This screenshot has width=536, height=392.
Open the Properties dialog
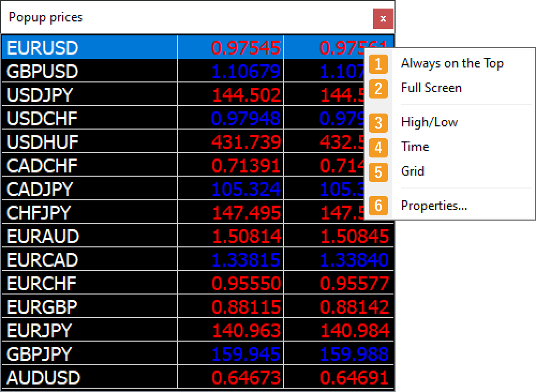click(x=434, y=206)
